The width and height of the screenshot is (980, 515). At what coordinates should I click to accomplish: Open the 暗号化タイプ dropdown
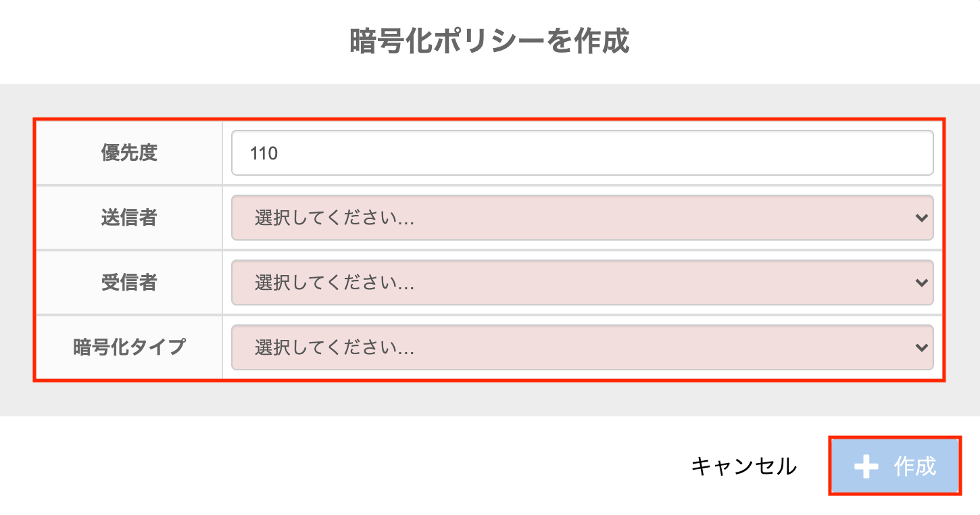tap(581, 347)
